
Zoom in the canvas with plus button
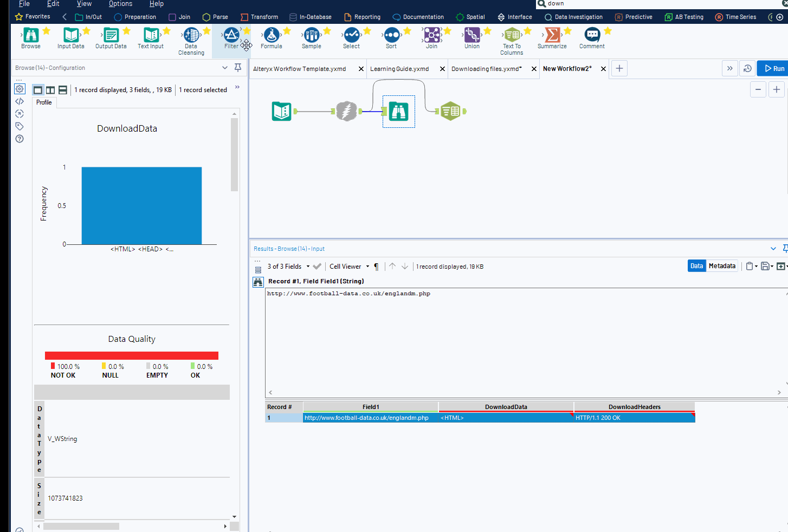point(777,89)
